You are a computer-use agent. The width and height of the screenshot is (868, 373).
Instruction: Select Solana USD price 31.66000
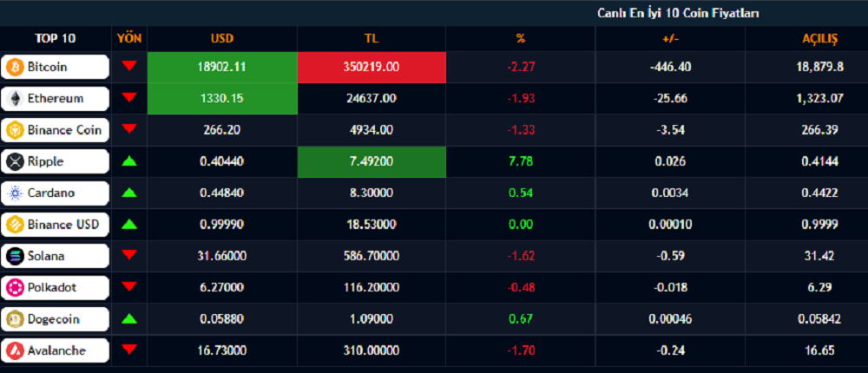(x=222, y=256)
